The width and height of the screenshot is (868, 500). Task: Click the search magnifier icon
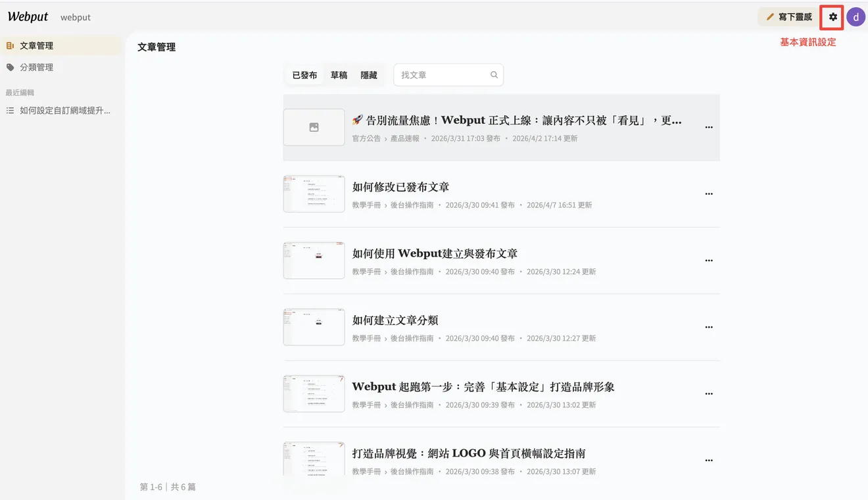[494, 75]
